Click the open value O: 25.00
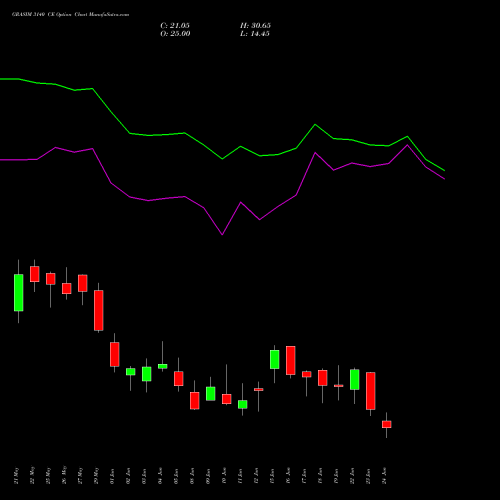 (175, 34)
